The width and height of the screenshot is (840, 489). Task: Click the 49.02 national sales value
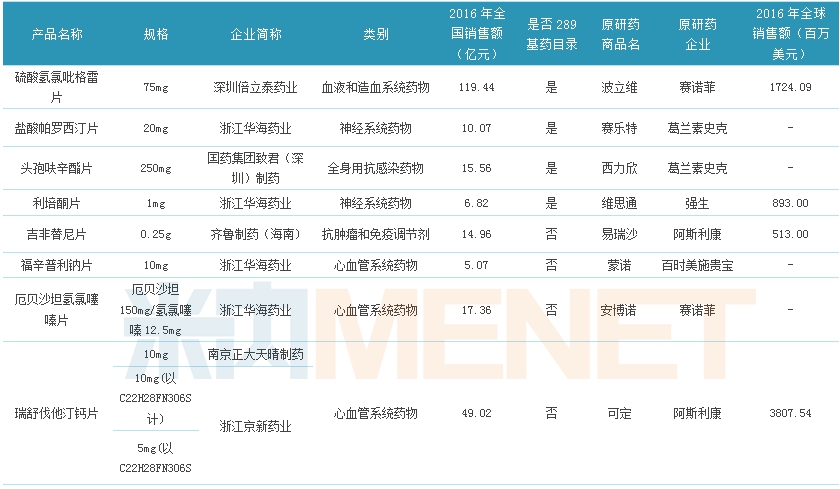477,413
